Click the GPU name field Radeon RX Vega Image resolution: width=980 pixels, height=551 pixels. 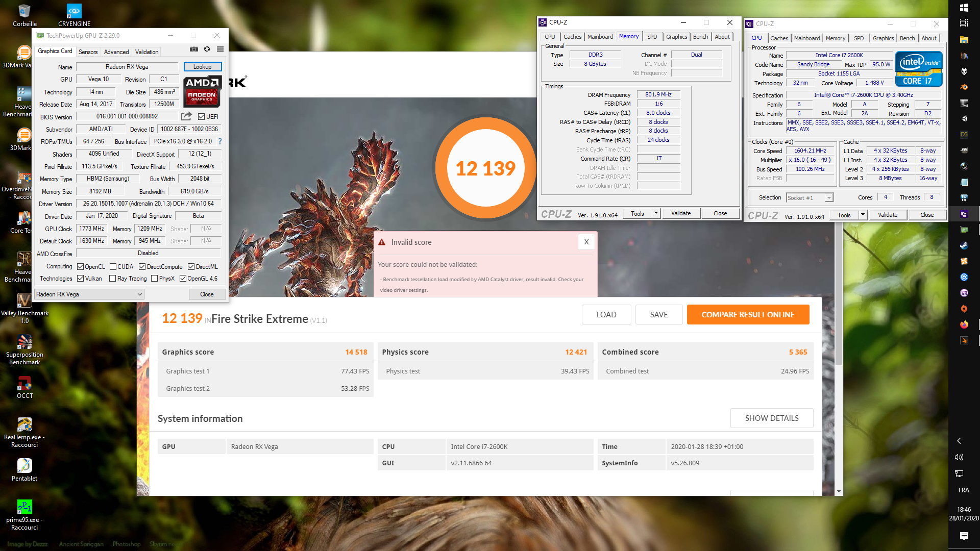(127, 67)
